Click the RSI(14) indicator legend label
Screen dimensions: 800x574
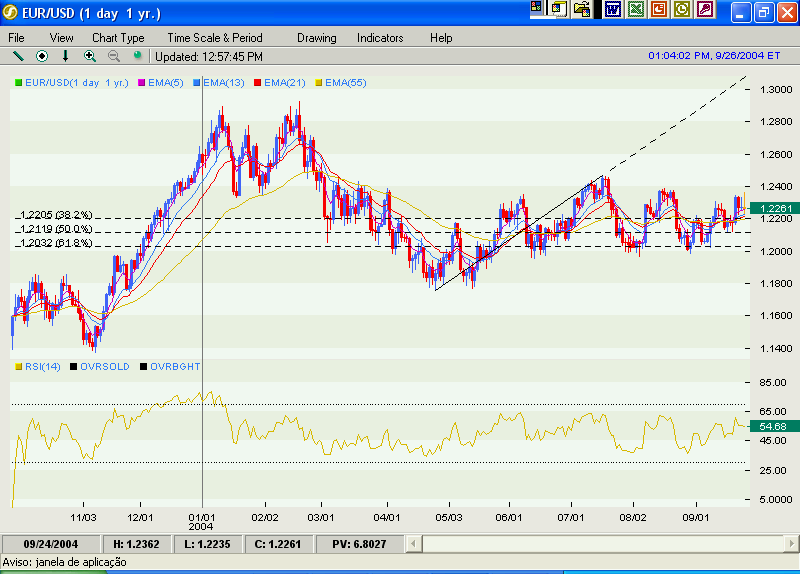pyautogui.click(x=46, y=367)
